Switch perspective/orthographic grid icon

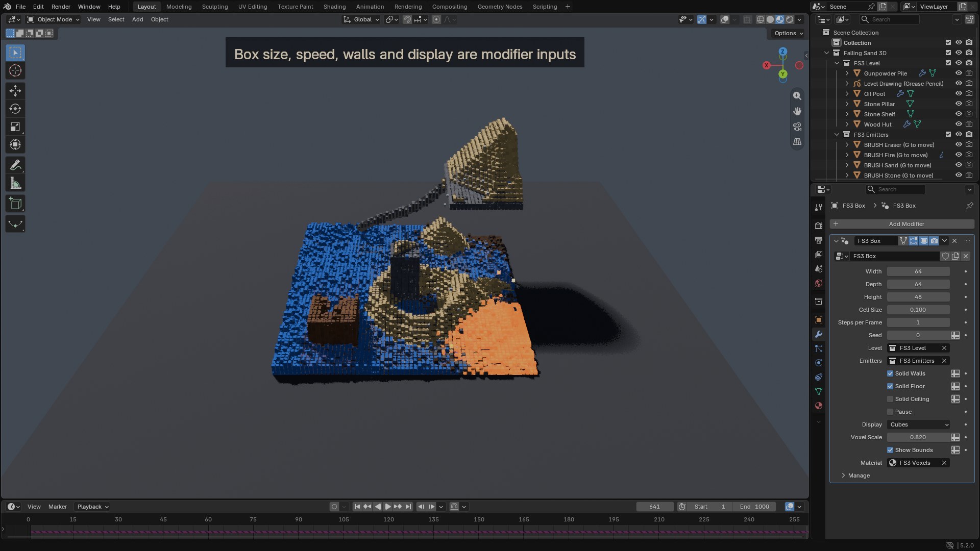tap(797, 142)
